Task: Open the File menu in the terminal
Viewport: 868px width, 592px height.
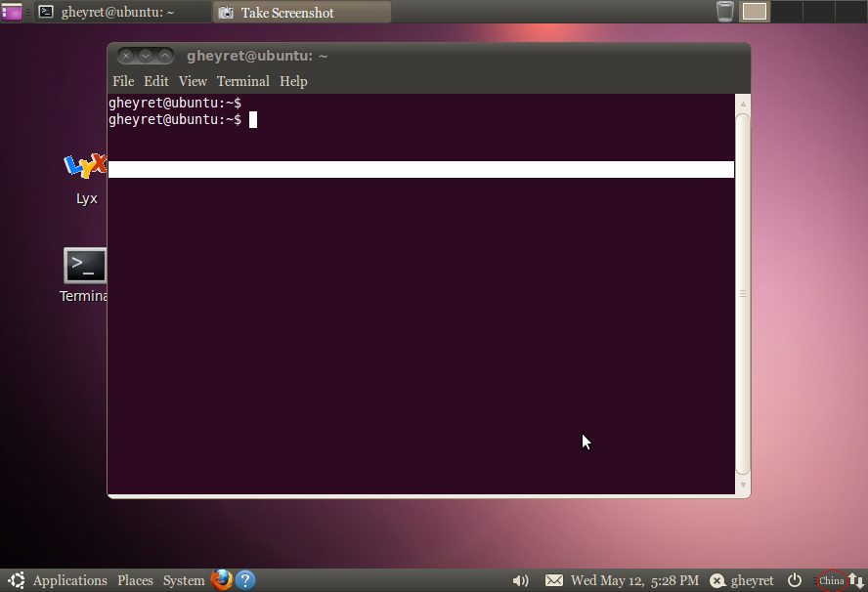Action: (x=123, y=81)
